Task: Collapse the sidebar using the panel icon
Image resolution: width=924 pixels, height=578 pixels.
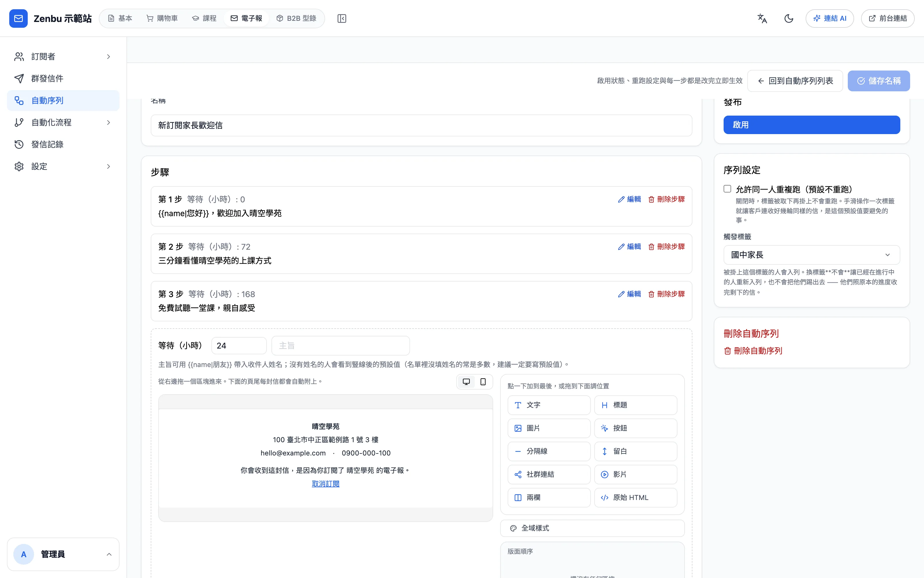Action: click(x=342, y=18)
